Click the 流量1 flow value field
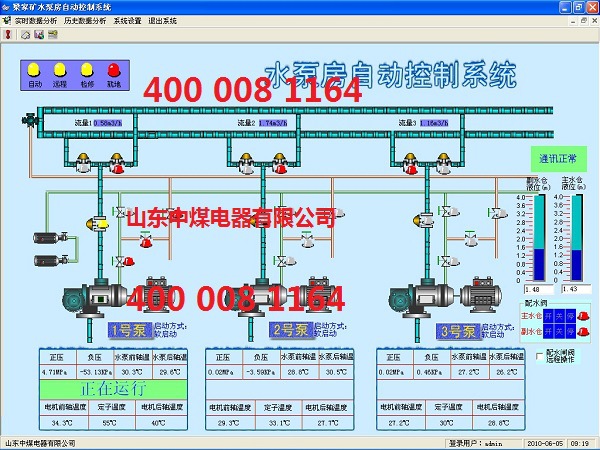The image size is (600, 450). [x=108, y=123]
